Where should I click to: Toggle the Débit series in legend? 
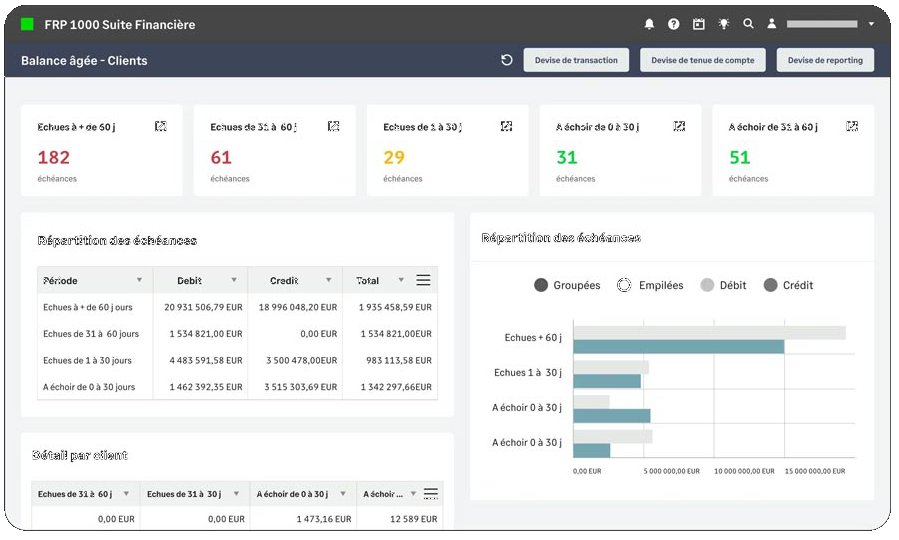click(x=724, y=285)
